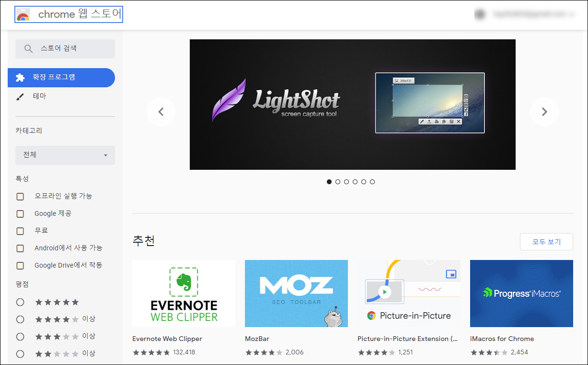Open the user profile avatar at top right
The image size is (588, 365).
(x=480, y=14)
